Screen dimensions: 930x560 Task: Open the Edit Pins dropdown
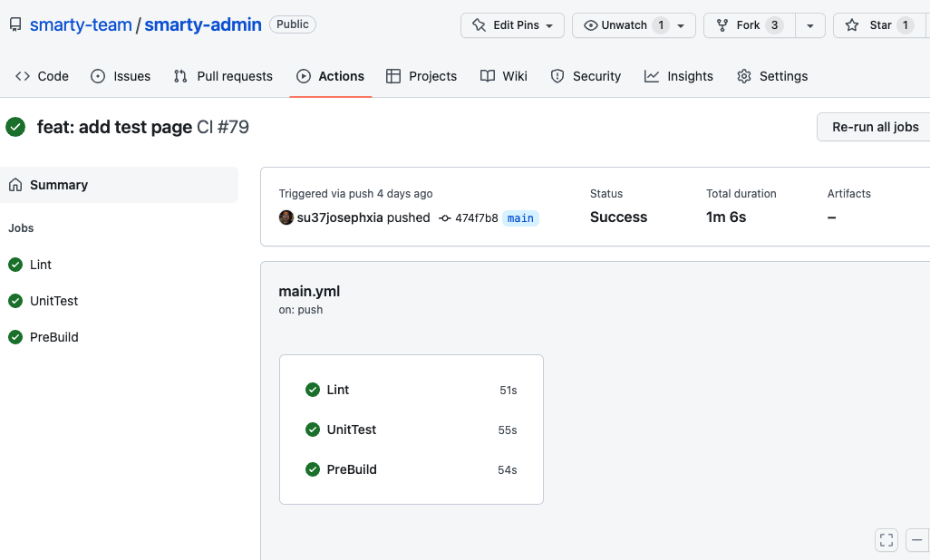(512, 25)
